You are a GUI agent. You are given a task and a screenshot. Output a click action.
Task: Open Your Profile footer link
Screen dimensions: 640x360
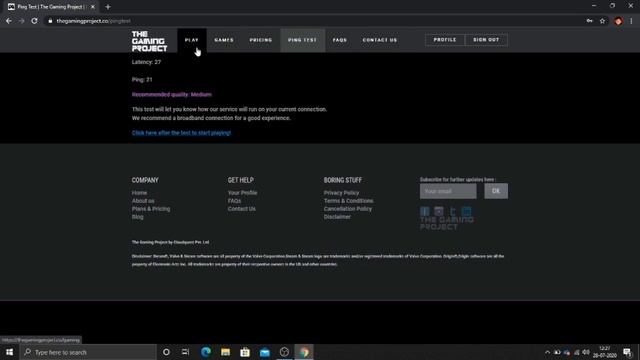pos(242,193)
